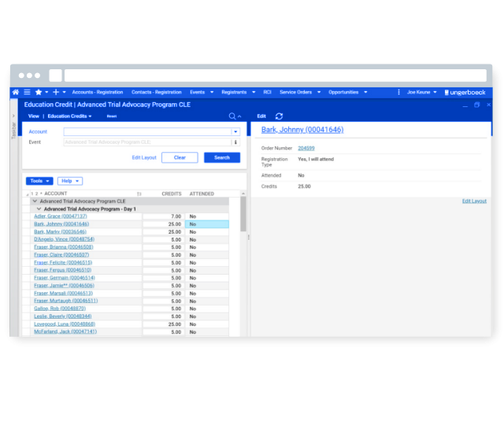Open the hamburger menu icon
Viewport: 504px width, 425px height.
[x=27, y=92]
